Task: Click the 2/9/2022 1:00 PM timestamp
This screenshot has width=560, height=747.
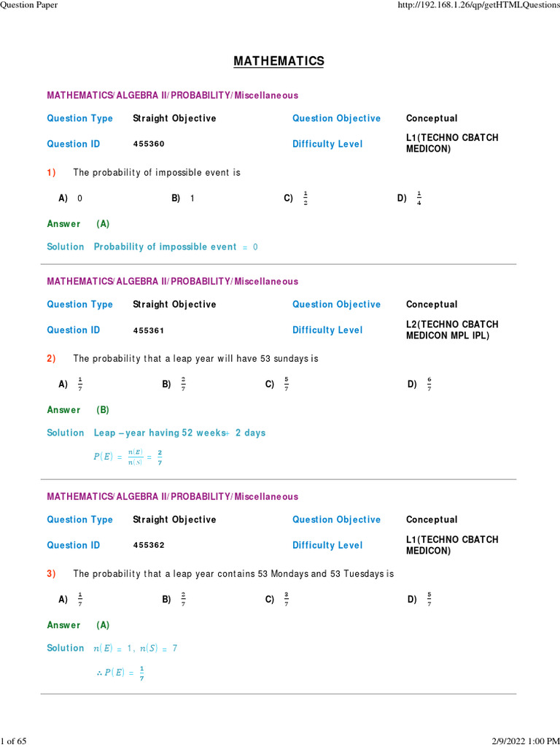Action: click(517, 741)
